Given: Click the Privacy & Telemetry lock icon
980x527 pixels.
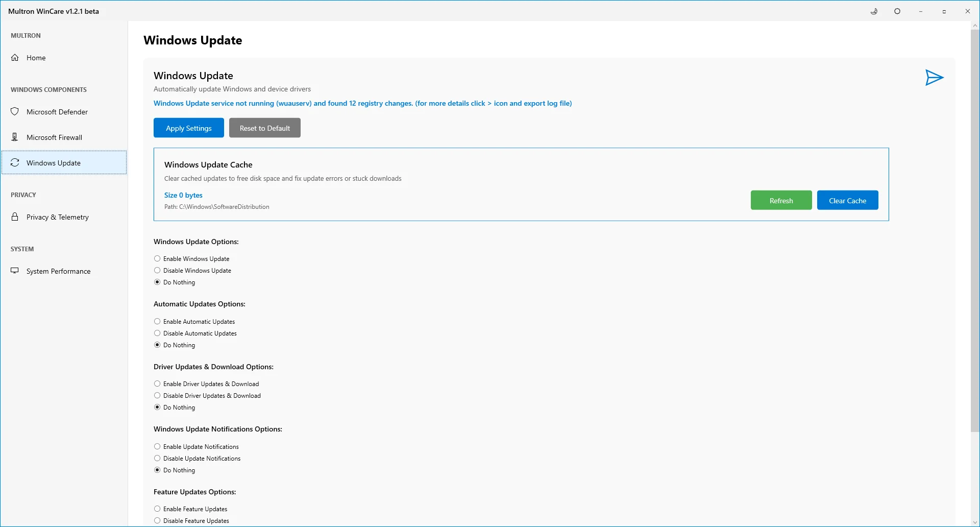Looking at the screenshot, I should click(15, 217).
